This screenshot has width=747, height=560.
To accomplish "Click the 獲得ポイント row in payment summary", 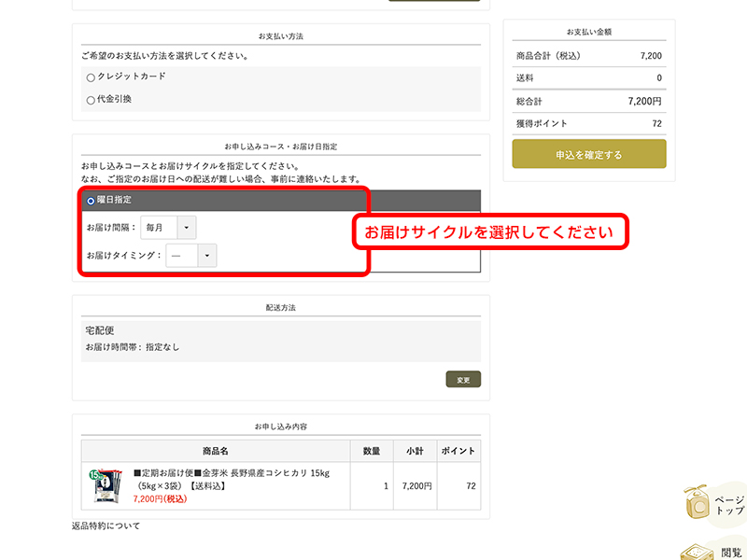I will click(588, 123).
